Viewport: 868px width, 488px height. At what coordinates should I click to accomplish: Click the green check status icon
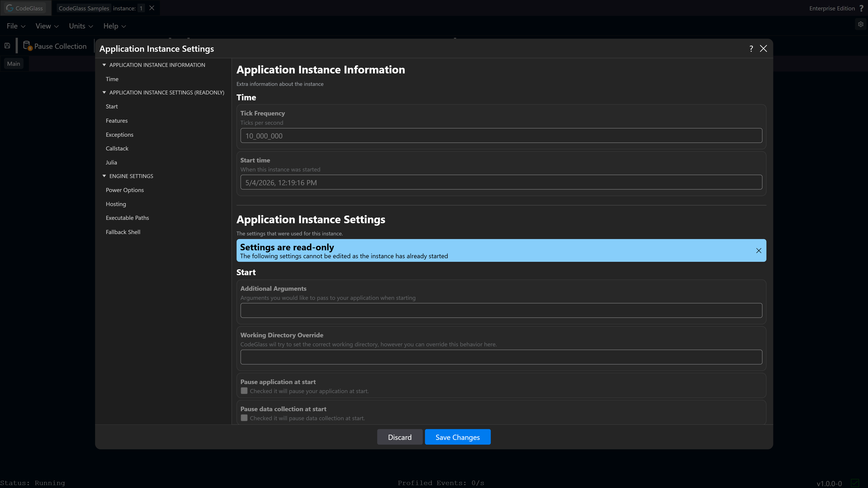tap(854, 483)
